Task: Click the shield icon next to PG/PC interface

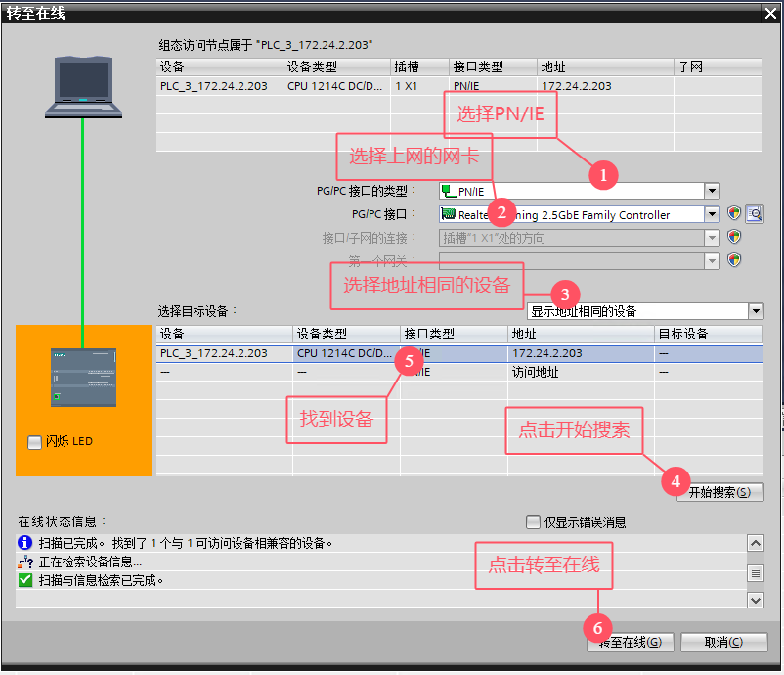Action: pyautogui.click(x=733, y=213)
